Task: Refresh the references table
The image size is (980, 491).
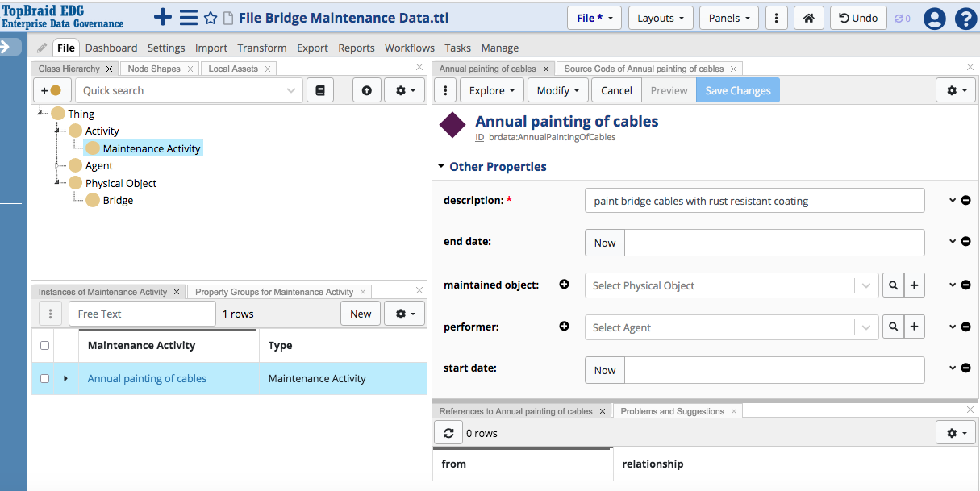Action: [448, 433]
